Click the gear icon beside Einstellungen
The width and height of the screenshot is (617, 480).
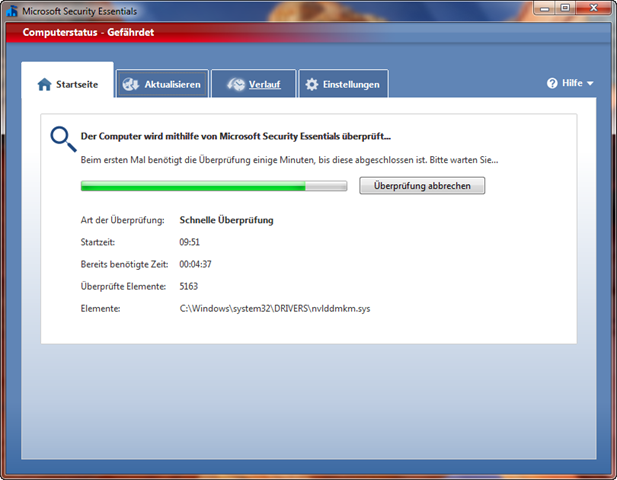pyautogui.click(x=311, y=85)
